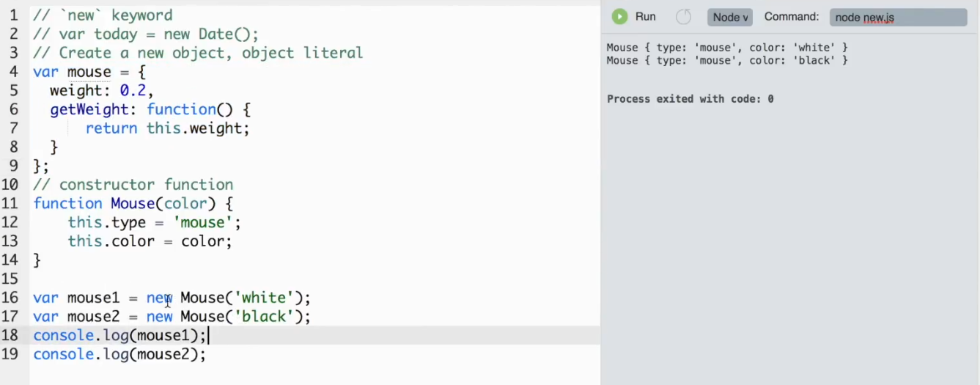Click the 'return this.weight;' statement
Viewport: 980px width, 385px height.
pyautogui.click(x=168, y=128)
